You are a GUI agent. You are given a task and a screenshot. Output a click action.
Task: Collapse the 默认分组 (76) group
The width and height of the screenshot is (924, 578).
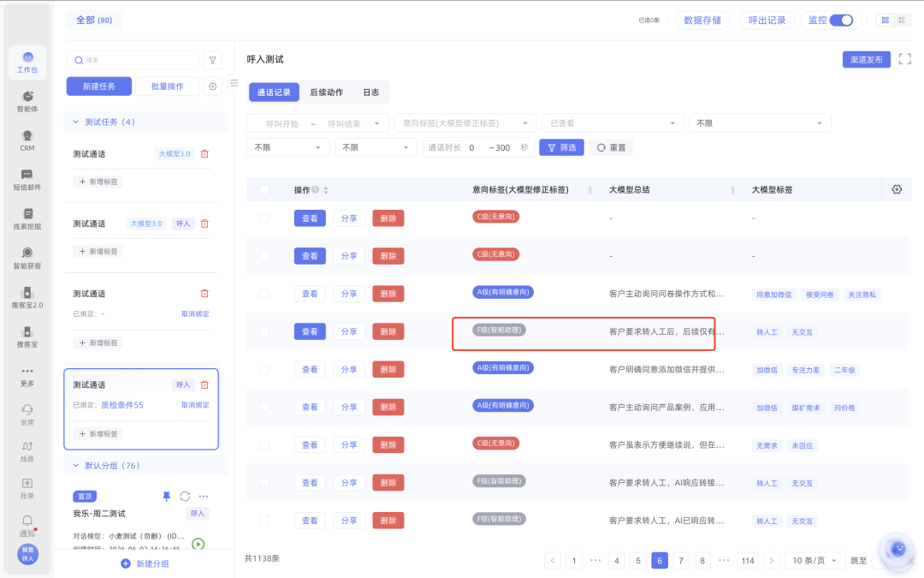click(x=75, y=466)
